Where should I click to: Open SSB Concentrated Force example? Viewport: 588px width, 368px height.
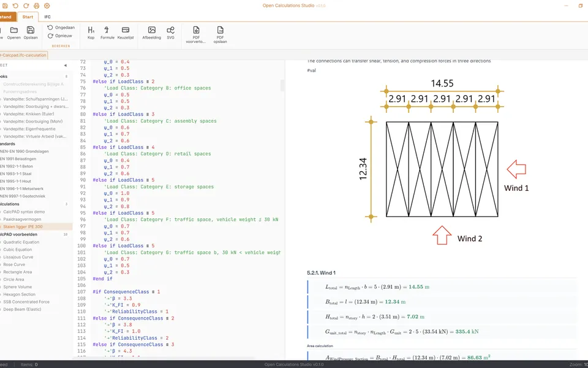pos(26,302)
